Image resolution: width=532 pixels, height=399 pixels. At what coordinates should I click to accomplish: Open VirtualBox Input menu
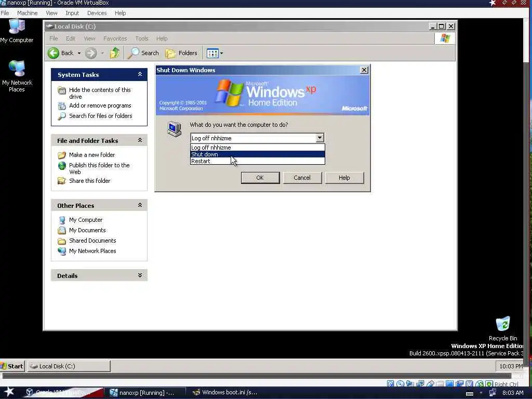72,13
